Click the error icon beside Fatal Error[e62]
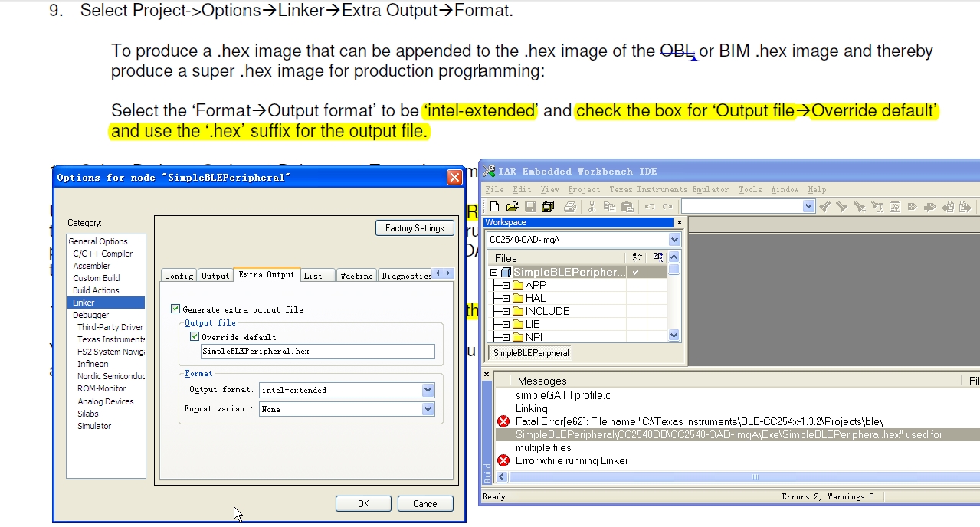Screen dimensions: 980x527 pyautogui.click(x=503, y=421)
